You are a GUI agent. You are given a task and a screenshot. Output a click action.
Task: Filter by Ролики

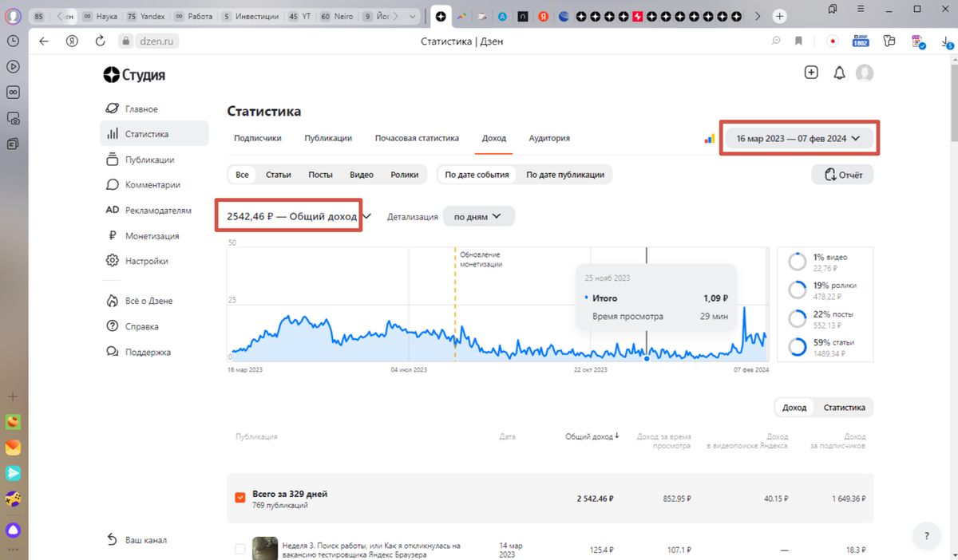click(404, 175)
